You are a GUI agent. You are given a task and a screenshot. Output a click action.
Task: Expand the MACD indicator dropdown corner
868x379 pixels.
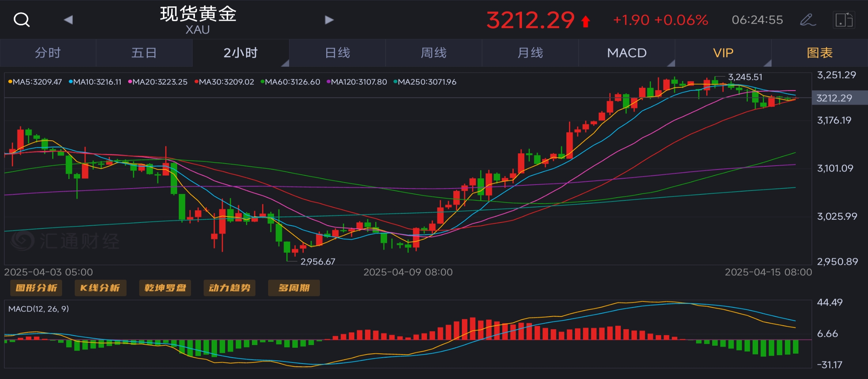click(670, 63)
